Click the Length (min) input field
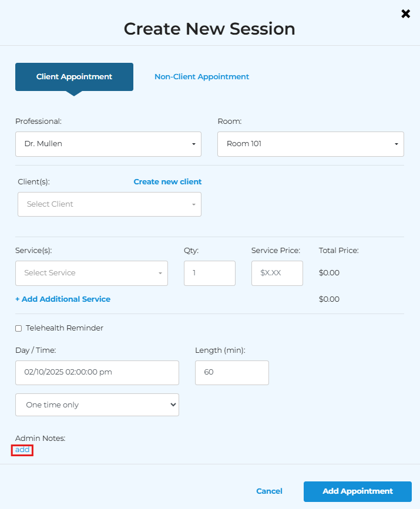The height and width of the screenshot is (509, 420). (x=232, y=372)
